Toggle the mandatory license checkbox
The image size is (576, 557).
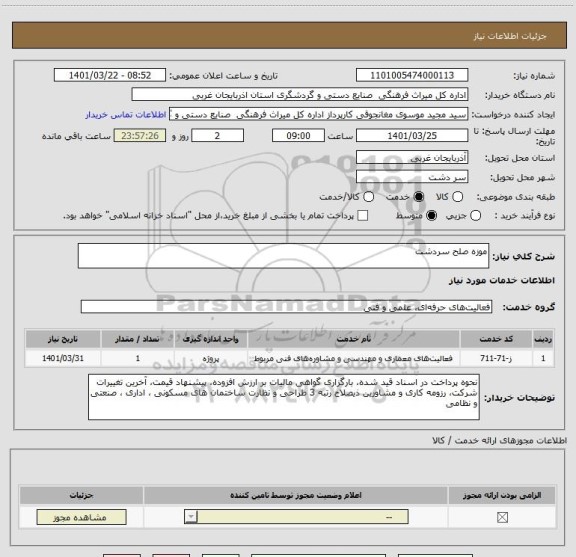pyautogui.click(x=502, y=517)
